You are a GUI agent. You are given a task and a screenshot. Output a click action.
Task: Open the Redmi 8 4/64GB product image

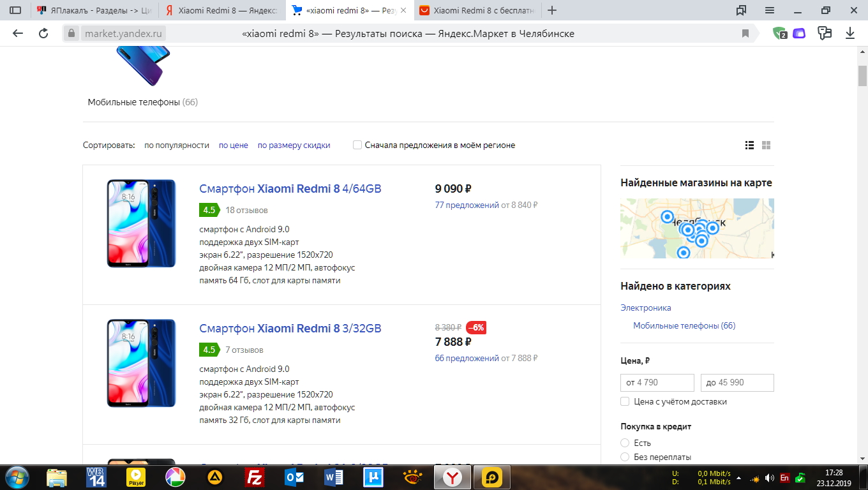141,223
